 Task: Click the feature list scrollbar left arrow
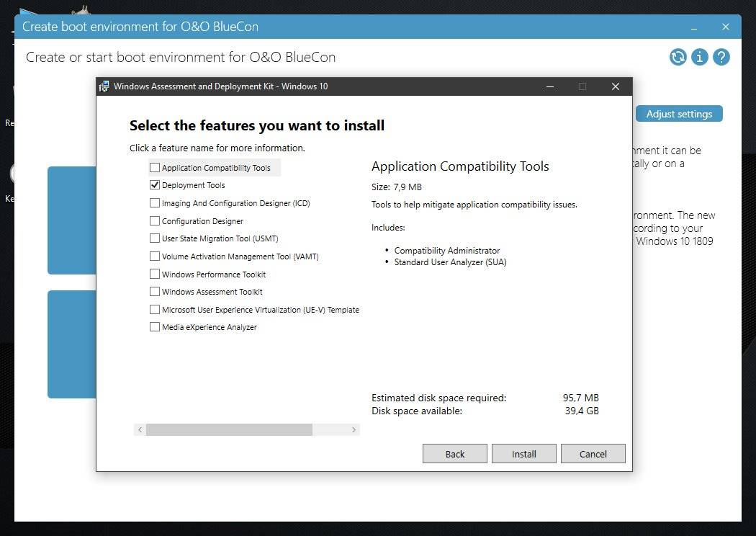[140, 429]
